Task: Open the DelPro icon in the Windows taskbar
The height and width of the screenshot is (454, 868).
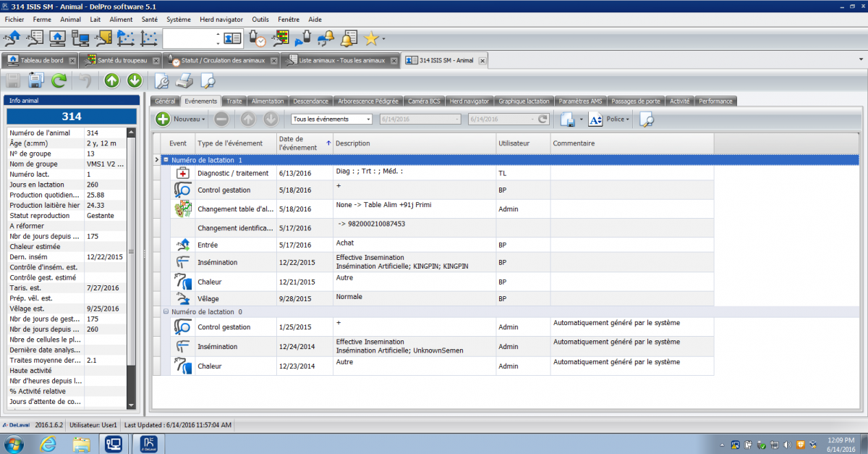Action: pyautogui.click(x=147, y=442)
